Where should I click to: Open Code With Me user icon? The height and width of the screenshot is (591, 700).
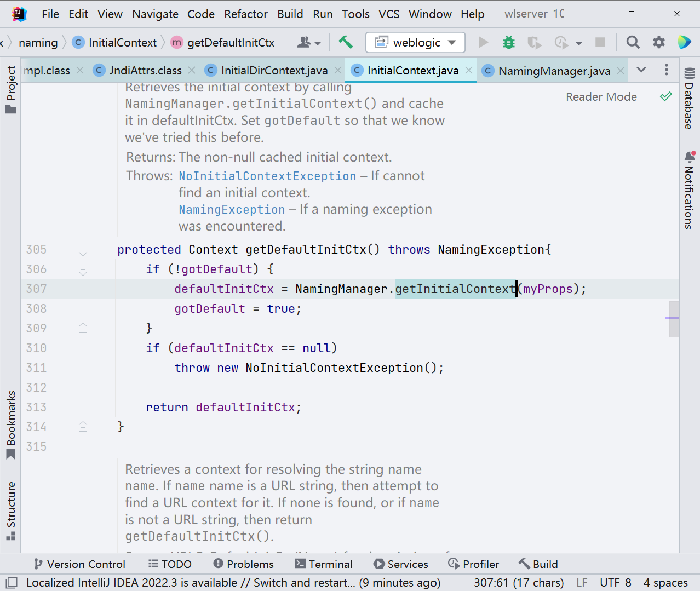coord(303,42)
